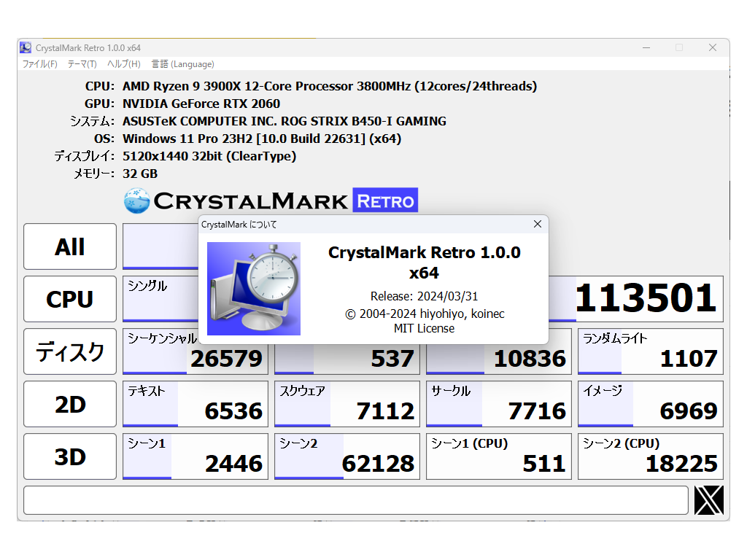
Task: Open the テーマ menu
Action: (81, 64)
